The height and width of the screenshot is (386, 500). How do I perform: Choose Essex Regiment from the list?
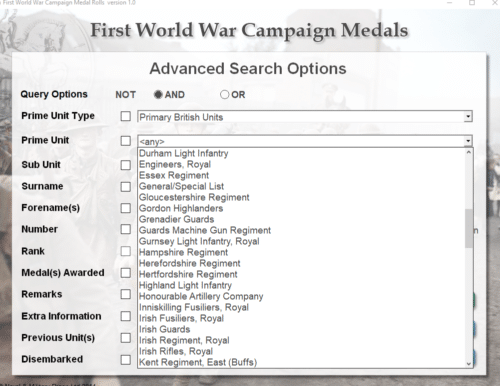coord(302,175)
